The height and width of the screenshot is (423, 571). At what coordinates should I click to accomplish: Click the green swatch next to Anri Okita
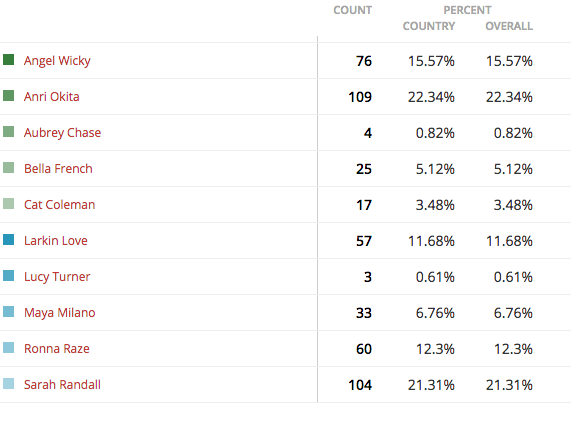pyautogui.click(x=8, y=95)
